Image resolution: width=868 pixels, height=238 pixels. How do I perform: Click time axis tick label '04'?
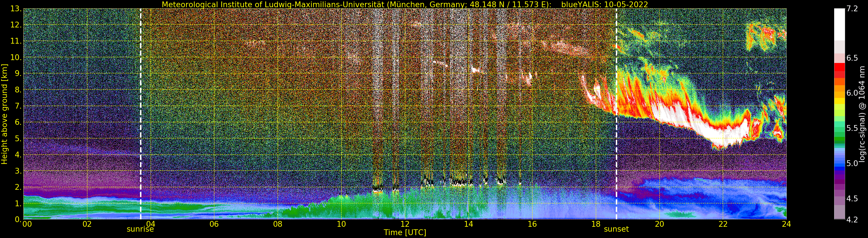click(151, 224)
